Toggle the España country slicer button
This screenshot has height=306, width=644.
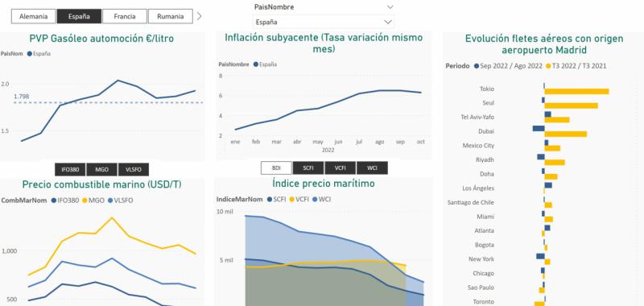click(79, 16)
